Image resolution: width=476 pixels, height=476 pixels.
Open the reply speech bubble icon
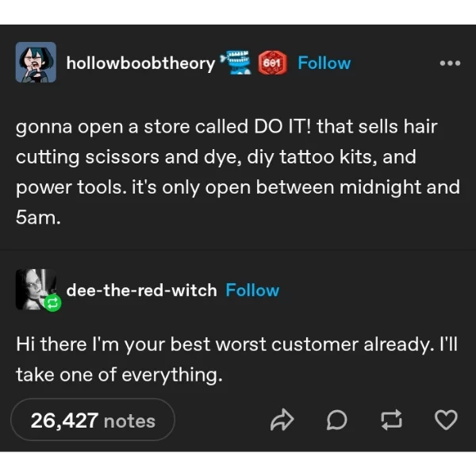click(x=336, y=420)
